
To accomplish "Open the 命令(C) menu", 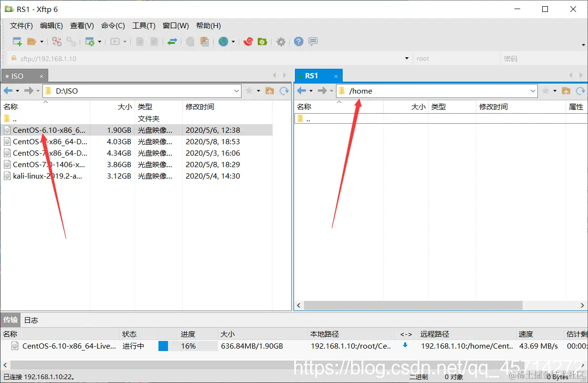I will pyautogui.click(x=113, y=26).
